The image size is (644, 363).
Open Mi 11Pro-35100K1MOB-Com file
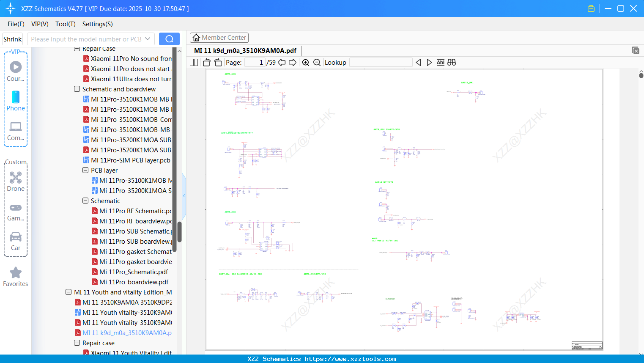(127, 120)
